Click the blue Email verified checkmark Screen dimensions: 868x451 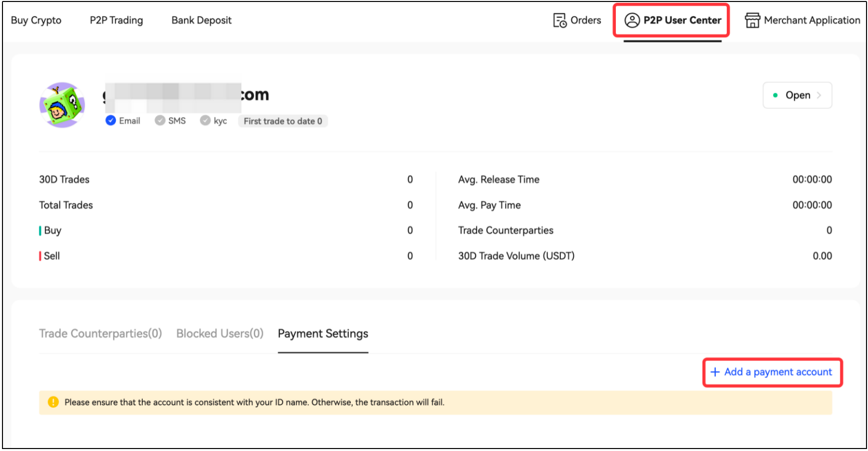(111, 121)
